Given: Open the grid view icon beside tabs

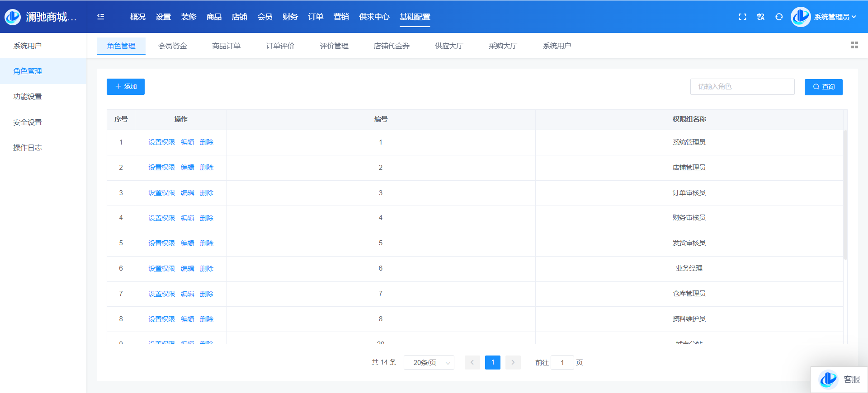Looking at the screenshot, I should [x=854, y=45].
